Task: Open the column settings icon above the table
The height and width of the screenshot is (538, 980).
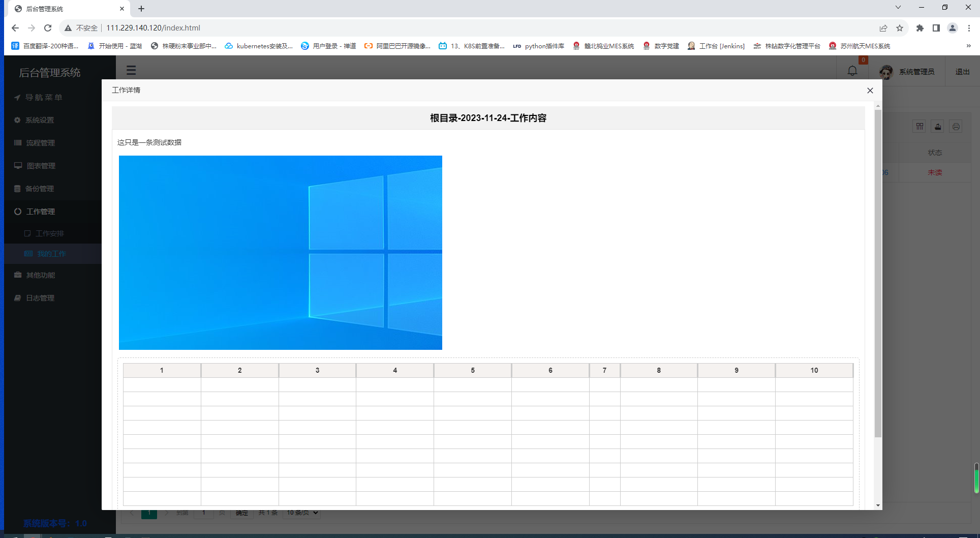Action: pos(919,126)
